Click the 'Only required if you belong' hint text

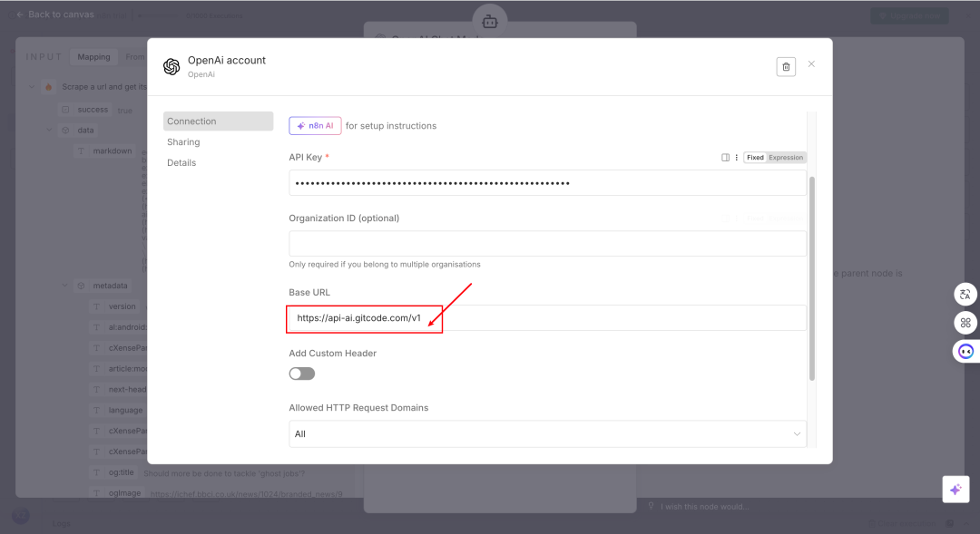385,264
